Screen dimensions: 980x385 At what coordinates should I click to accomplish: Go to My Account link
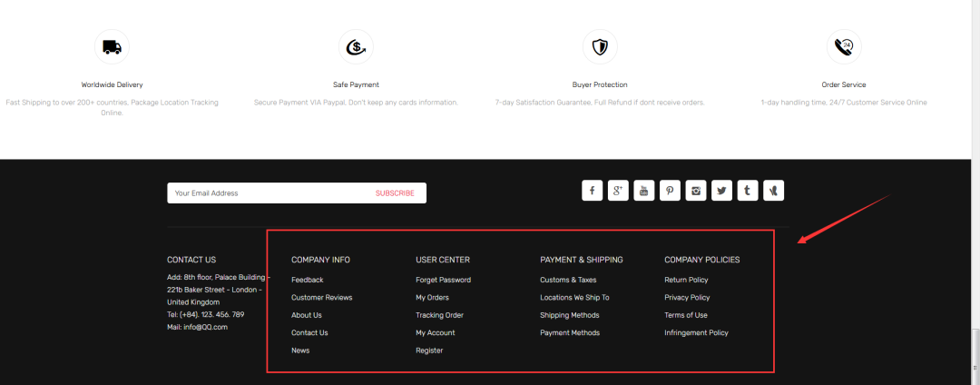(x=436, y=332)
